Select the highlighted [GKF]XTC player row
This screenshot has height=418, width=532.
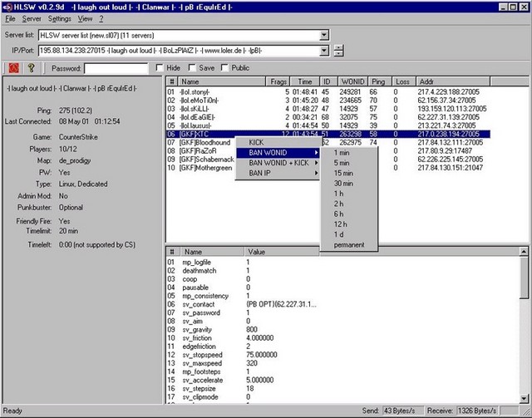click(328, 134)
